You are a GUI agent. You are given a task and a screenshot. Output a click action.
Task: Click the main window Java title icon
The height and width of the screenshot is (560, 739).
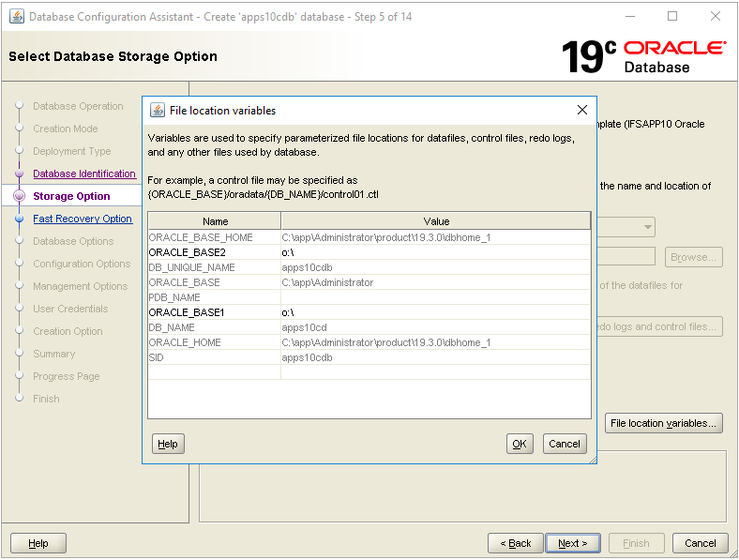[x=17, y=17]
